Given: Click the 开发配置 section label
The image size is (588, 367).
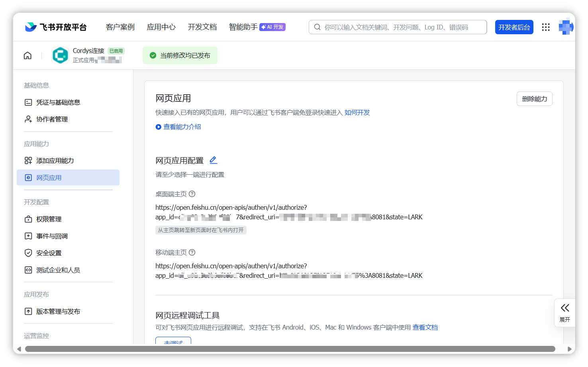Looking at the screenshot, I should (36, 202).
